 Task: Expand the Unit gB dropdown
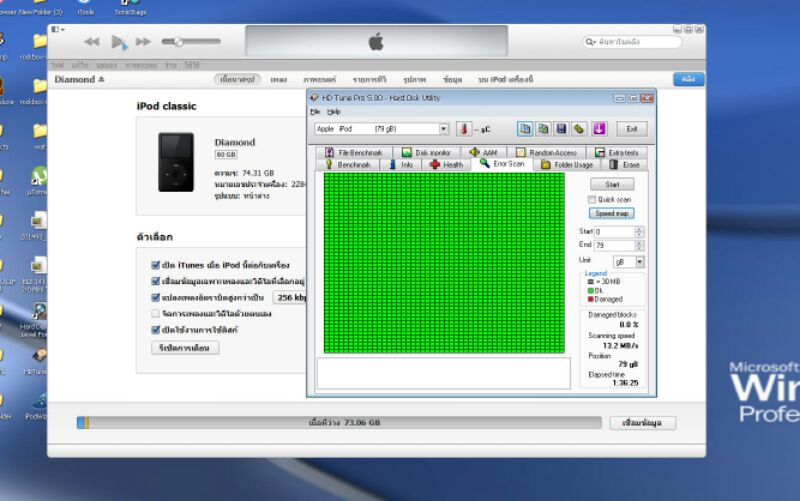(x=640, y=261)
